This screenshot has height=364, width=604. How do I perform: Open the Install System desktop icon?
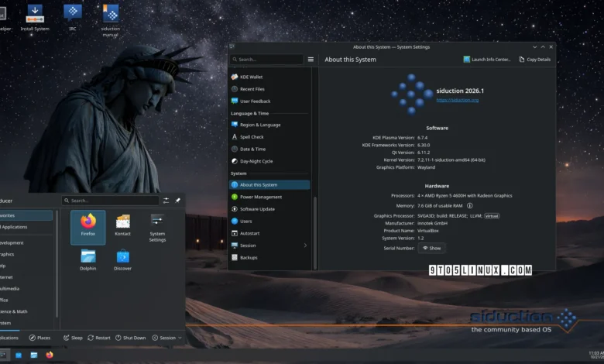(x=35, y=17)
